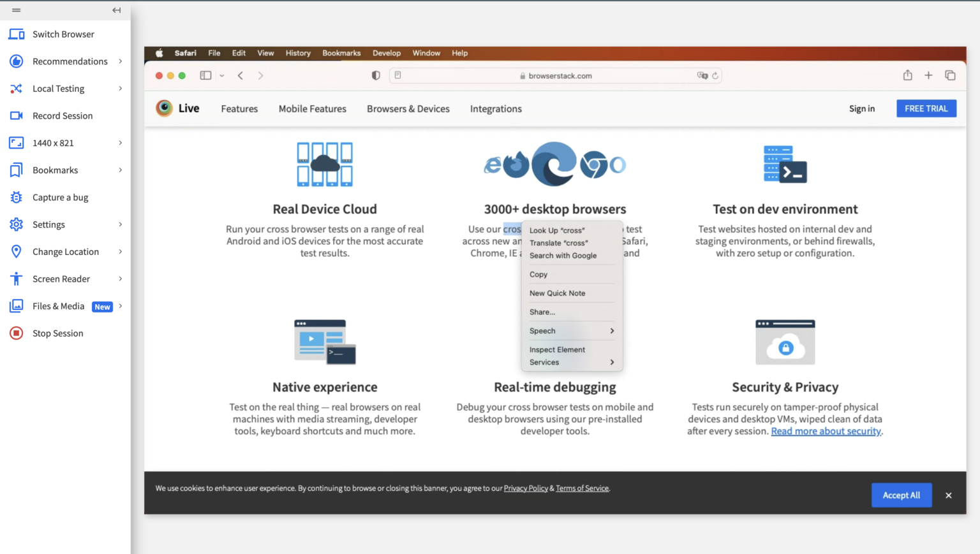Open the Integrations nav item
Screen dimensions: 980x554
click(x=496, y=109)
